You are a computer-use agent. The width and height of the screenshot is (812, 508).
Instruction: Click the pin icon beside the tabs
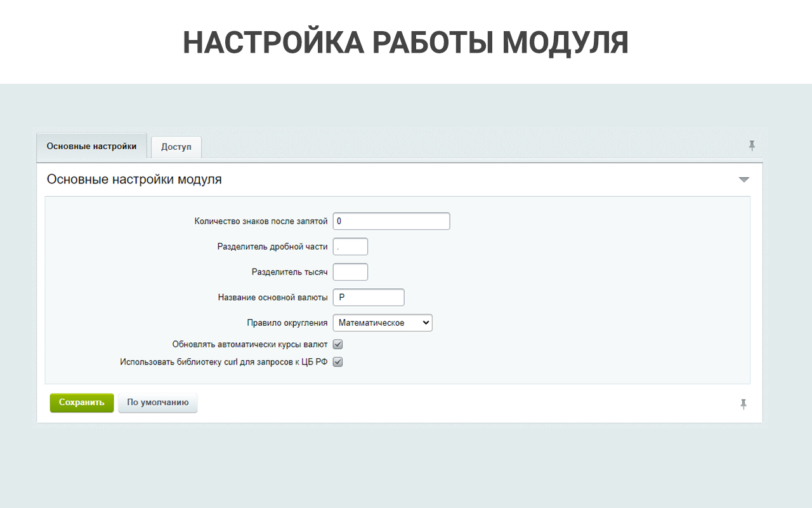point(752,146)
